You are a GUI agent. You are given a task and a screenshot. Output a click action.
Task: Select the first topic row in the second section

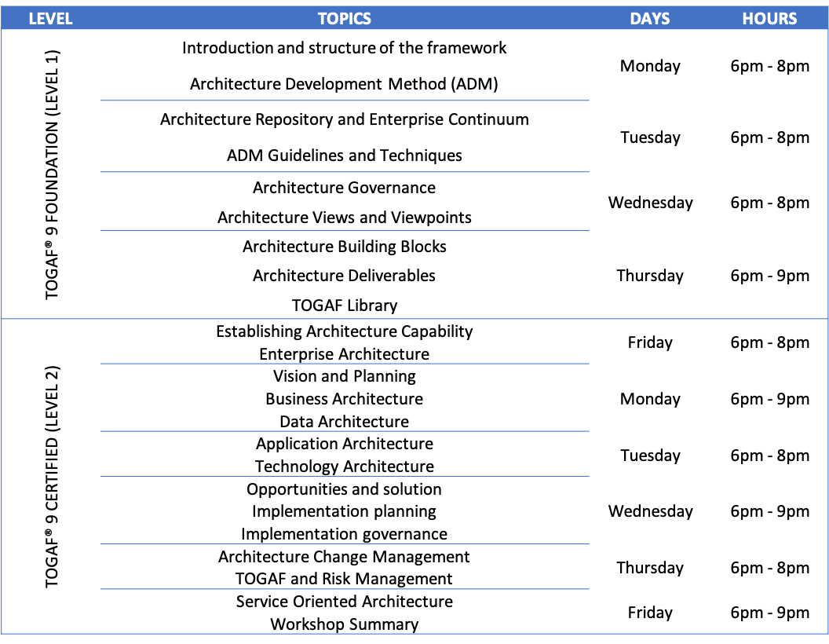pos(345,342)
